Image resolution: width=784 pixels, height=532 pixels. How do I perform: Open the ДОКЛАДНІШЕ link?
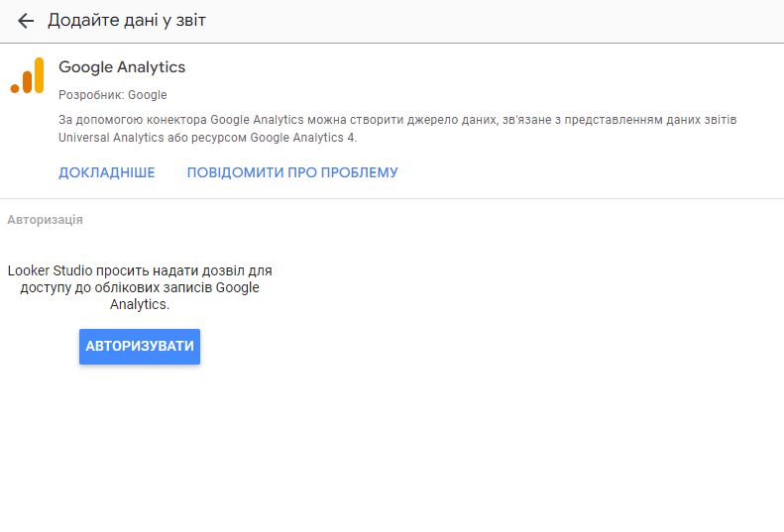click(107, 172)
